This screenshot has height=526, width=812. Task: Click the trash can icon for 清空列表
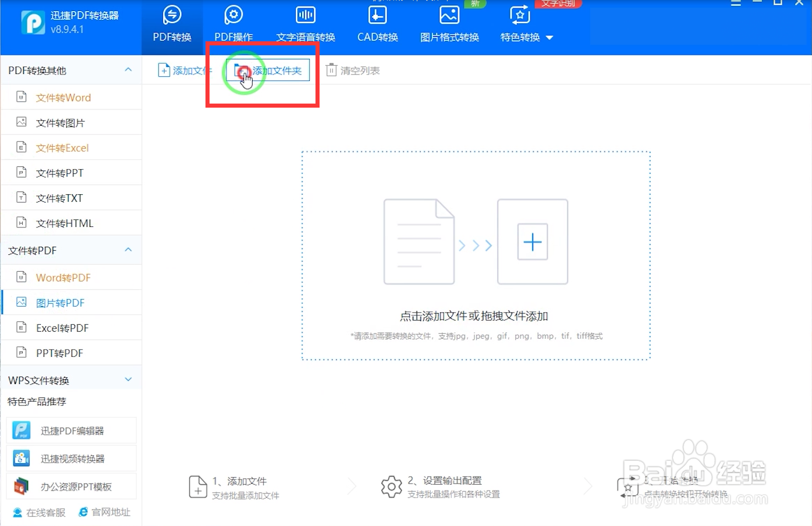point(331,70)
